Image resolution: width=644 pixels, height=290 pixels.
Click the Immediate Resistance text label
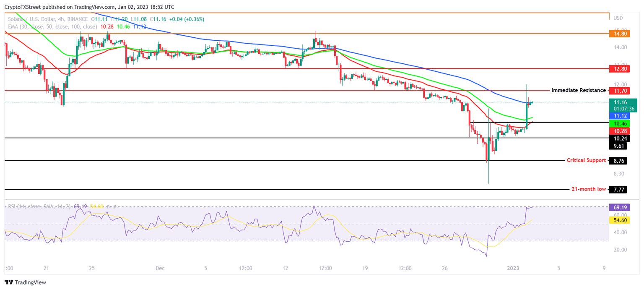(578, 90)
